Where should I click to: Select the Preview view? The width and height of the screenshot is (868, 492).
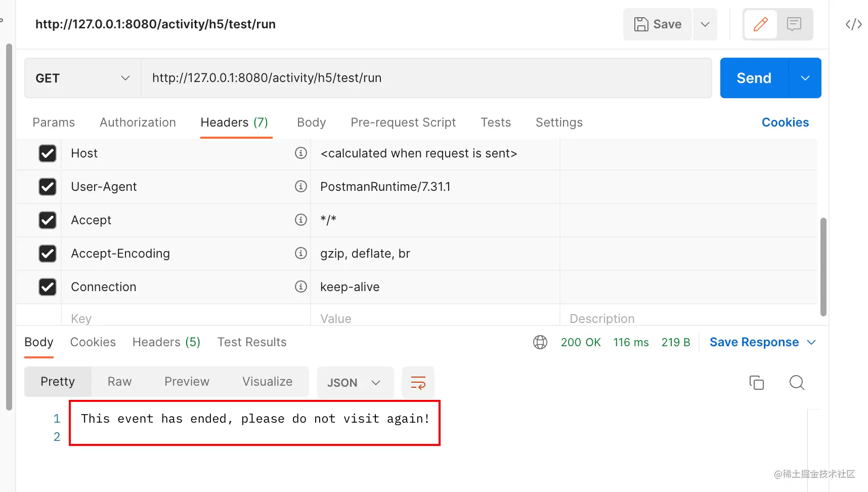coord(187,382)
